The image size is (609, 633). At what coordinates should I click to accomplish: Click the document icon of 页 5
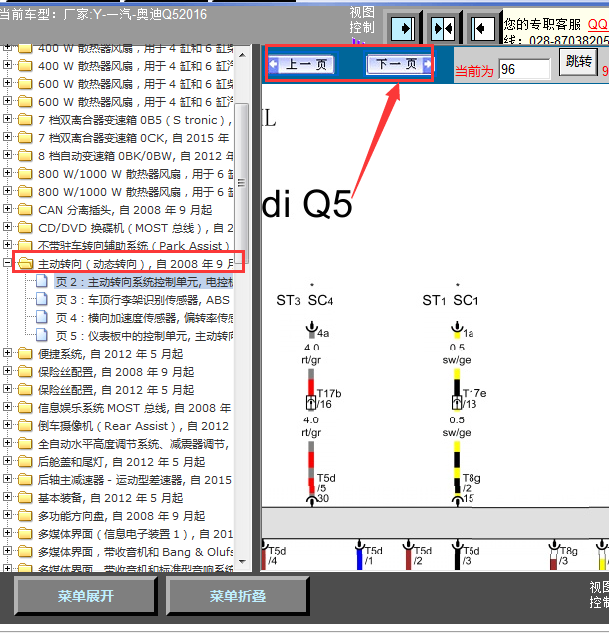42,335
